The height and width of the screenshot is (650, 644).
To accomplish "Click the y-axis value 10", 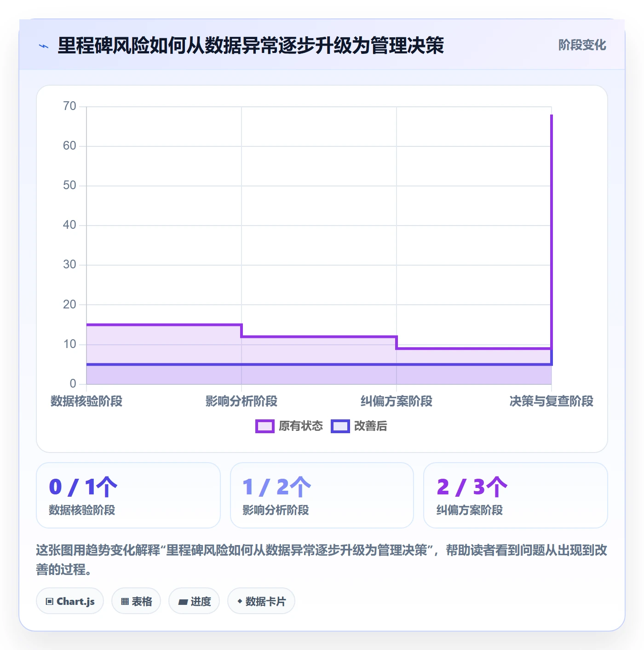I will [69, 344].
